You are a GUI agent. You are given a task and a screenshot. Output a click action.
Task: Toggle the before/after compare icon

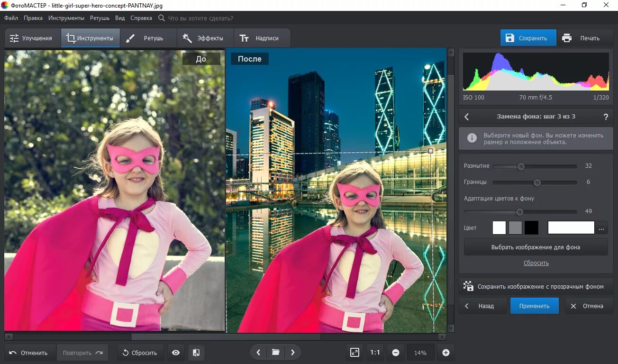(x=196, y=353)
